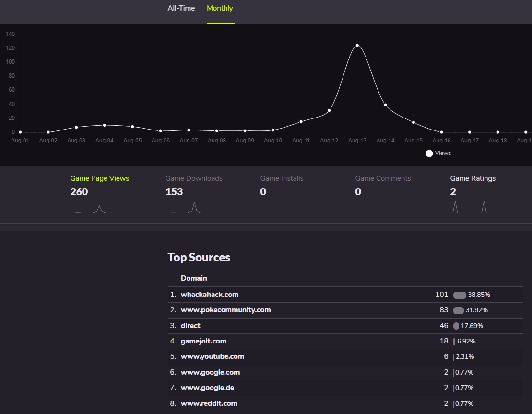Open whackahack.com source row
This screenshot has height=414, width=532.
point(210,295)
